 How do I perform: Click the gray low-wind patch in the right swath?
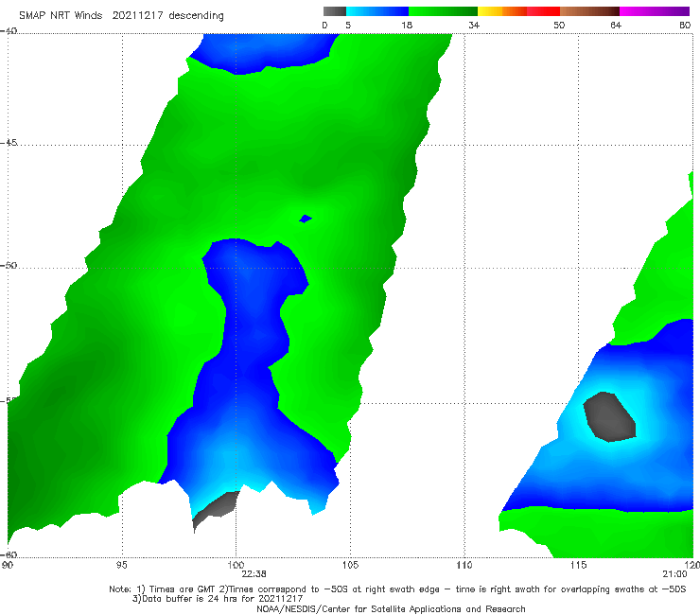tap(609, 417)
